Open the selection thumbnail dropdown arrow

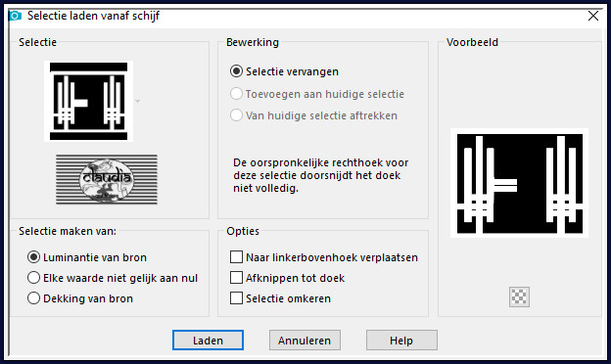click(137, 101)
